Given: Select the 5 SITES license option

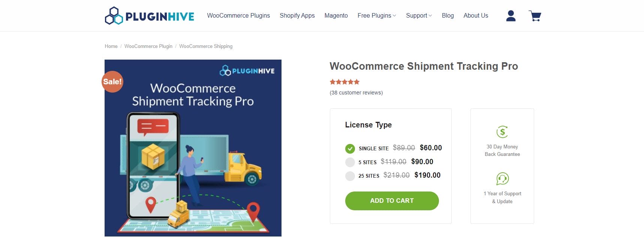Looking at the screenshot, I should [350, 162].
